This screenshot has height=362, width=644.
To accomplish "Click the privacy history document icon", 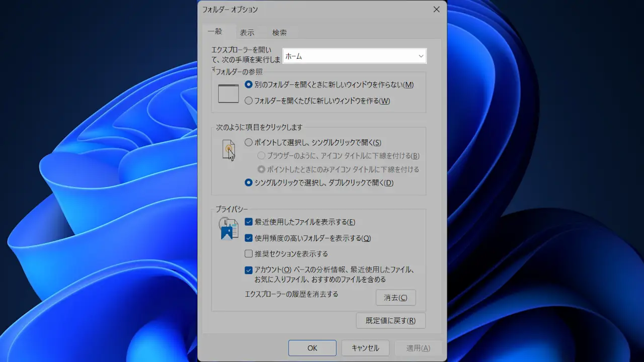I will click(228, 228).
